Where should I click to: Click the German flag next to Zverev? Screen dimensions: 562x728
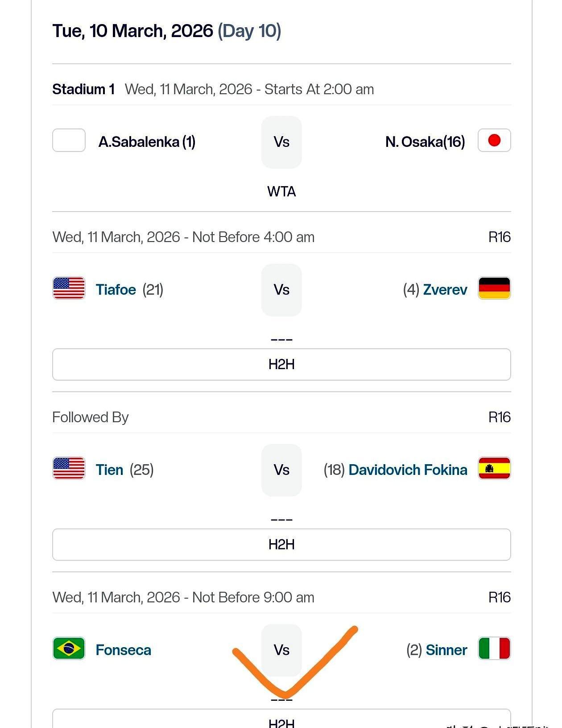[x=494, y=288]
